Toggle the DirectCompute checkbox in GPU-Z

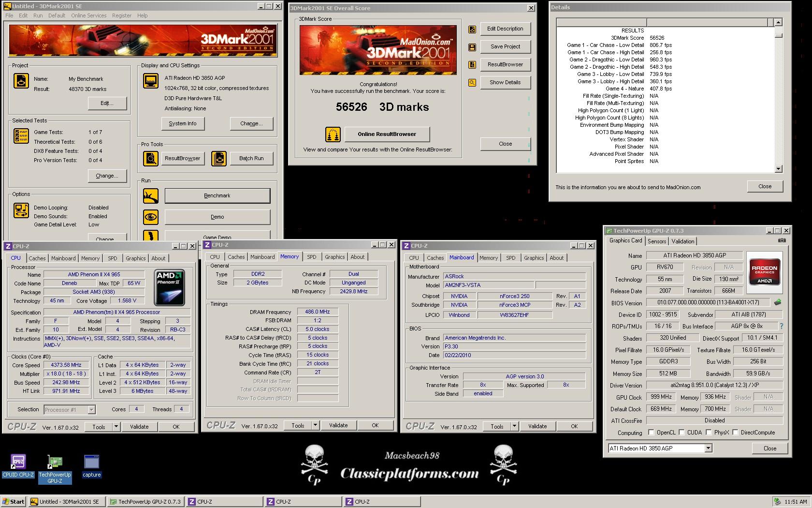coord(735,433)
